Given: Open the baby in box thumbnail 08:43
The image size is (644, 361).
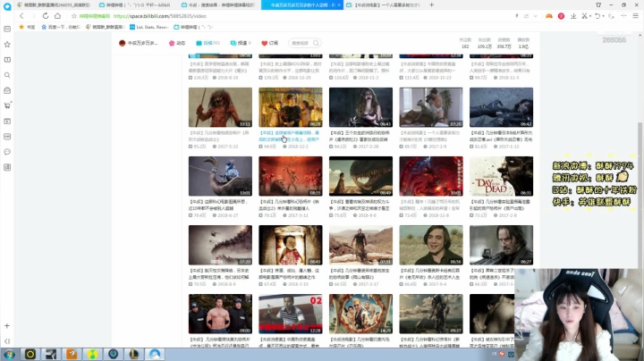Looking at the screenshot, I should pos(291,245).
